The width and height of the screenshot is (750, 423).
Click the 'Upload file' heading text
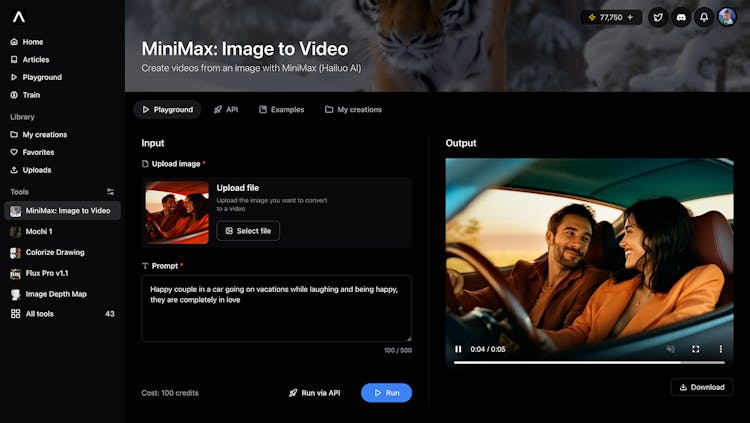click(x=238, y=188)
